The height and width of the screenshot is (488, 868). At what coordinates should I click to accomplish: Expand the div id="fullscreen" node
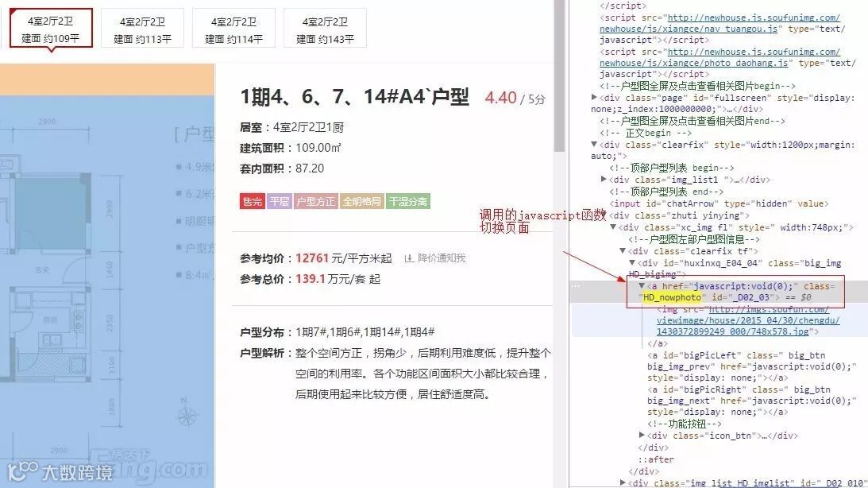click(x=594, y=98)
